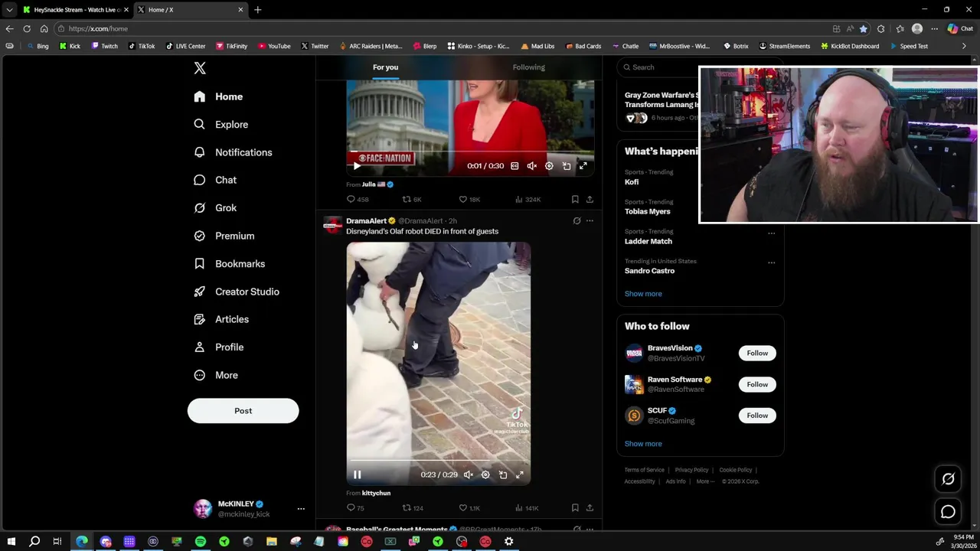980x551 pixels.
Task: Bookmark the Julia video post
Action: (575, 199)
